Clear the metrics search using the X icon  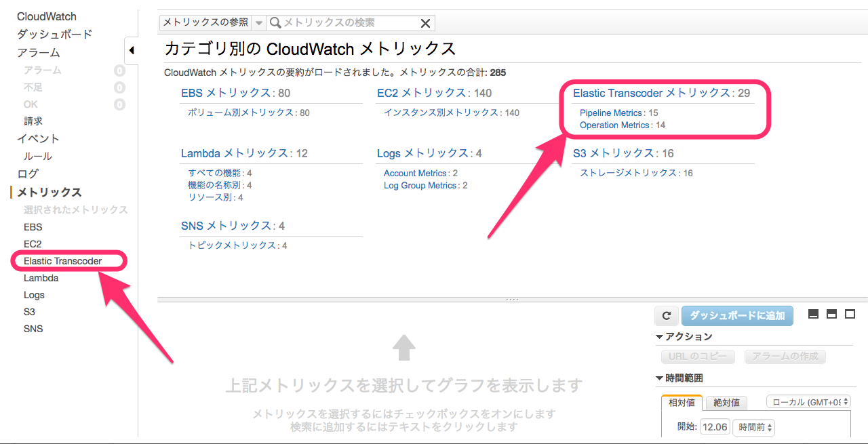(425, 22)
